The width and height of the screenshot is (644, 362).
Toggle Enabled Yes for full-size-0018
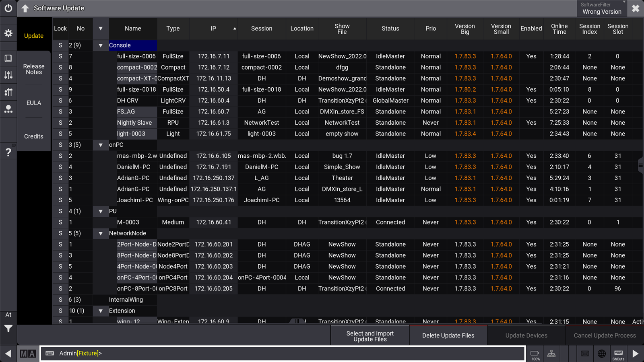click(x=531, y=90)
